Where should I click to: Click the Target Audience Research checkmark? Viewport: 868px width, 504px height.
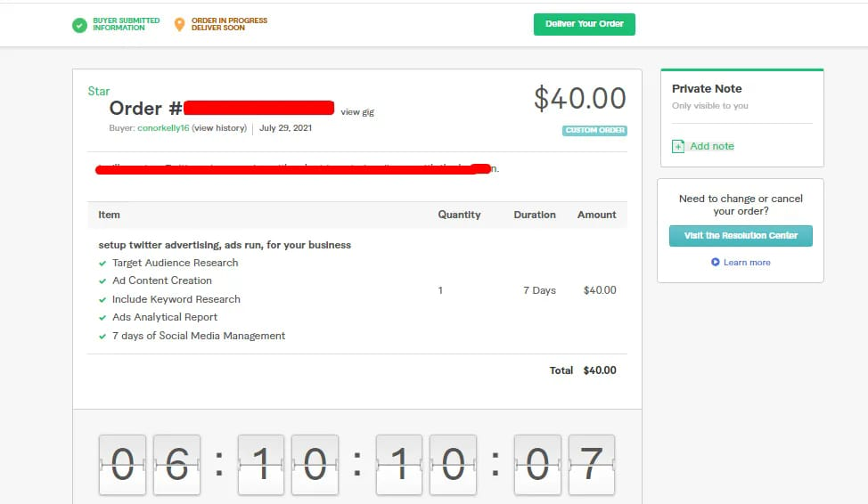click(102, 264)
